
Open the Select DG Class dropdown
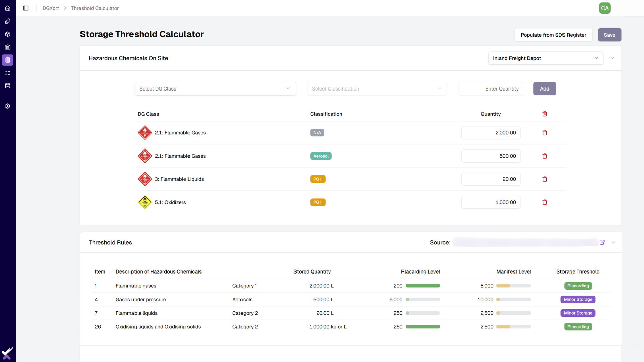pyautogui.click(x=215, y=88)
